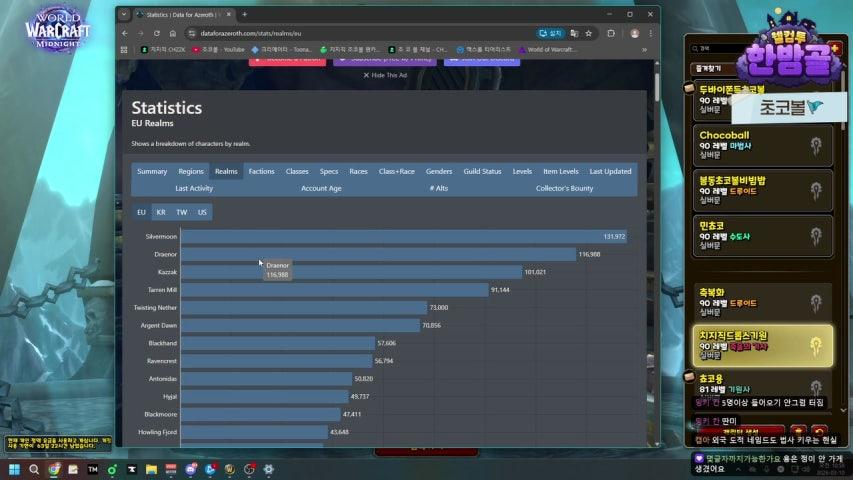The image size is (853, 480).
Task: Open the Collector's Bounty tab
Action: pos(564,188)
